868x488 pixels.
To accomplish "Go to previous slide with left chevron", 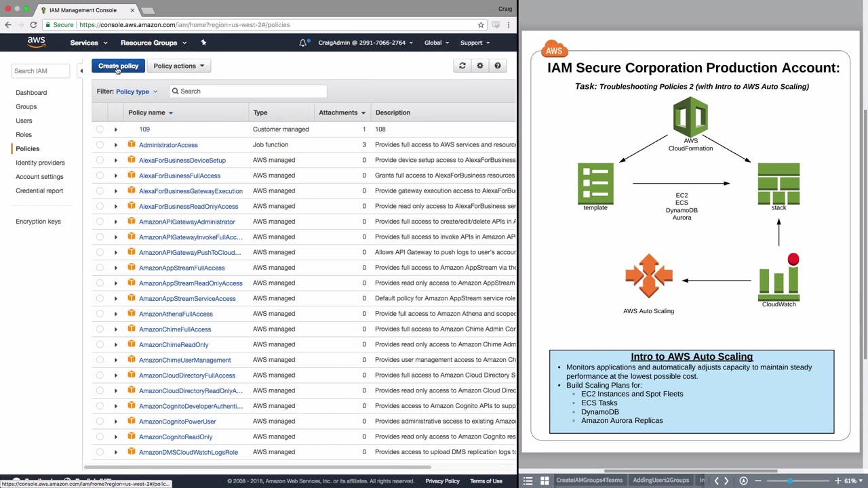I will (x=716, y=481).
